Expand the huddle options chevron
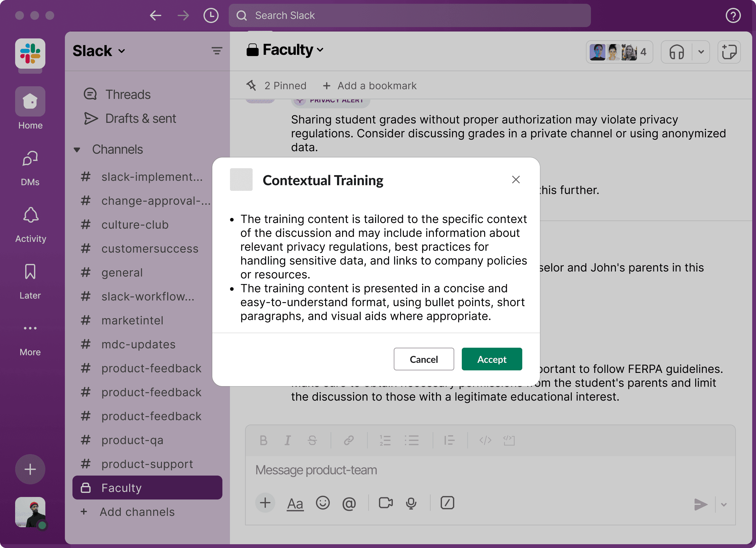Screen dimensions: 756x548 pos(701,52)
